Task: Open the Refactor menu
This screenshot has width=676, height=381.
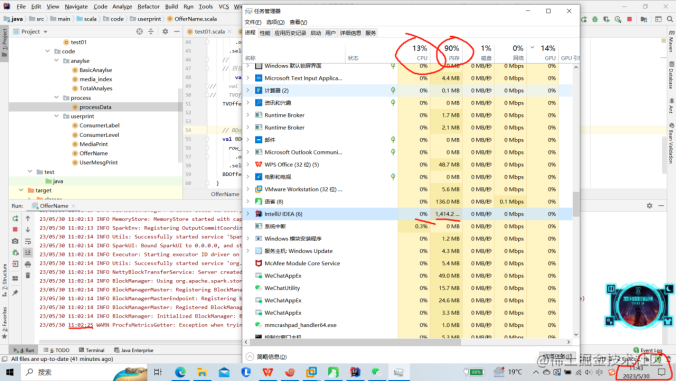Action: 148,6
